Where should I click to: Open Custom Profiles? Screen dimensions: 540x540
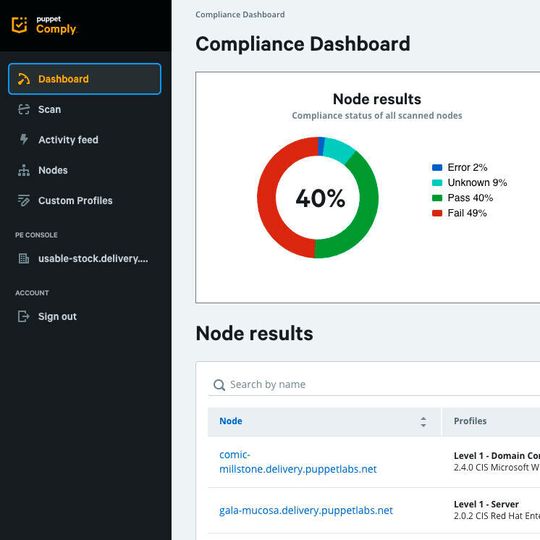tap(75, 200)
